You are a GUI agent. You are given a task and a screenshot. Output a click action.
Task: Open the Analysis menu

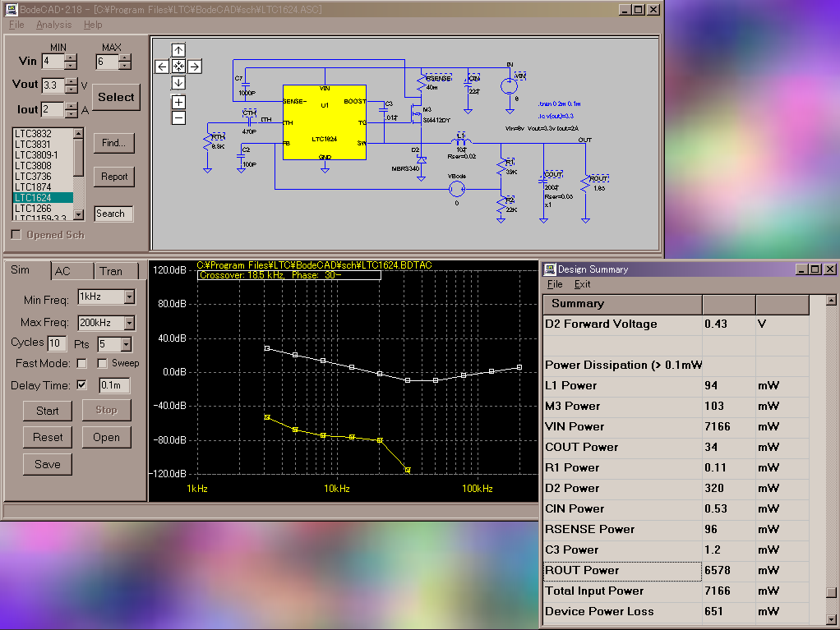53,25
